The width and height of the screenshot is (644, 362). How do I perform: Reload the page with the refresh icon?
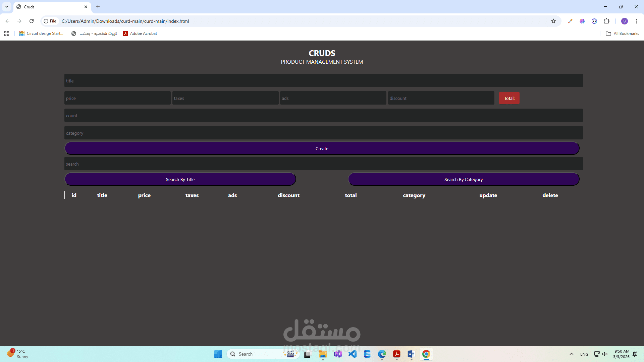(32, 21)
